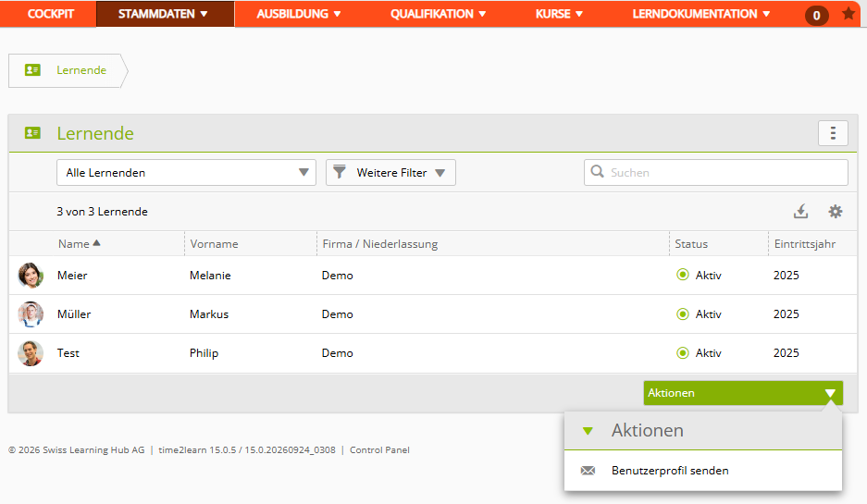Select Benutzerprofil senden action

pos(703,471)
